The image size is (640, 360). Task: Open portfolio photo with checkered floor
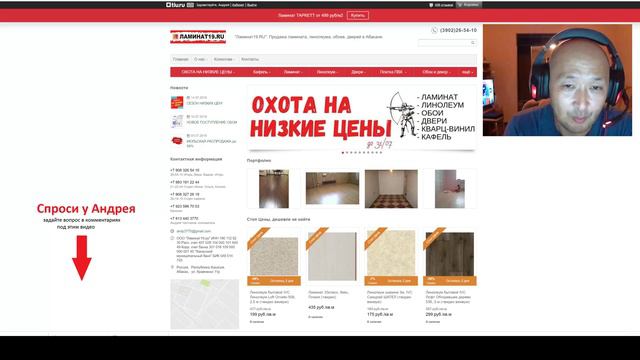[x=391, y=189]
